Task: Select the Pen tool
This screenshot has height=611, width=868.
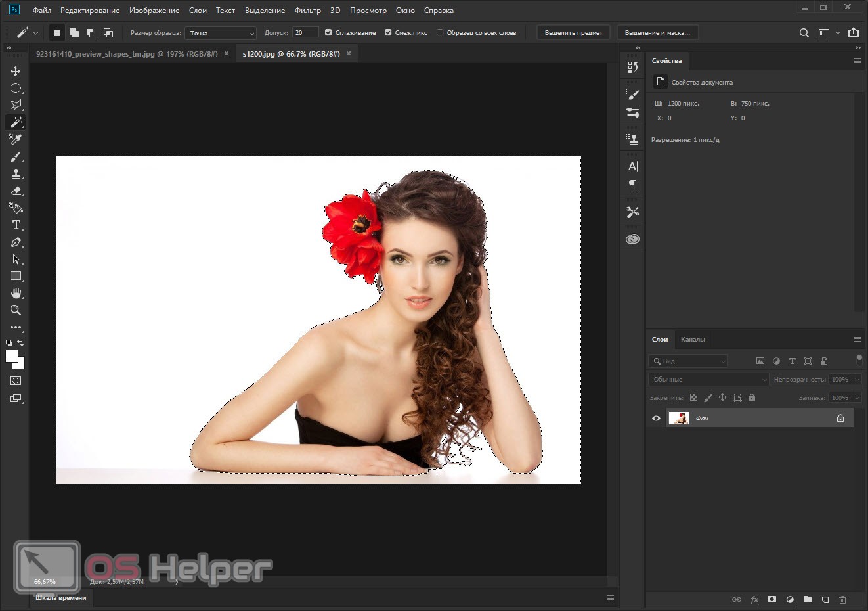Action: (16, 242)
